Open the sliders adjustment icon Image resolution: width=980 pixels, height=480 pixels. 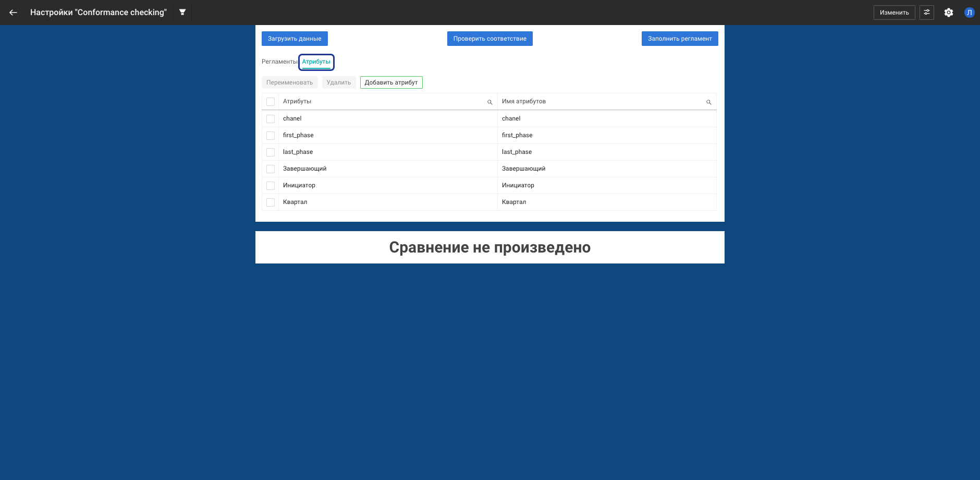(926, 13)
